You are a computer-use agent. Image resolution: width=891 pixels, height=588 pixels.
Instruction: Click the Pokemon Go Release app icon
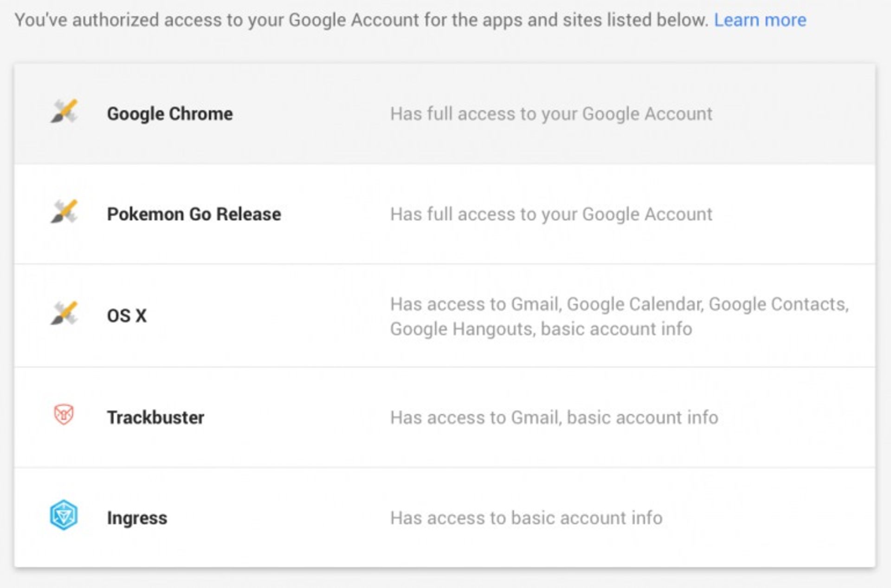(x=64, y=212)
